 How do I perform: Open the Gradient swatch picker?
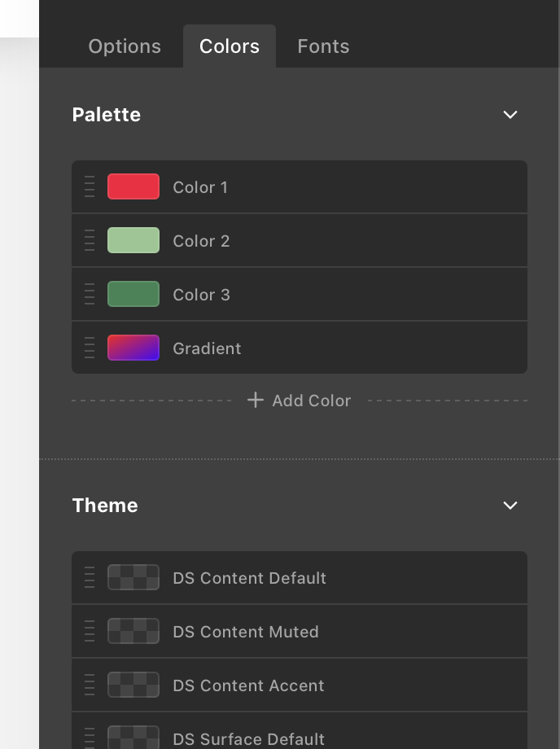(x=133, y=348)
